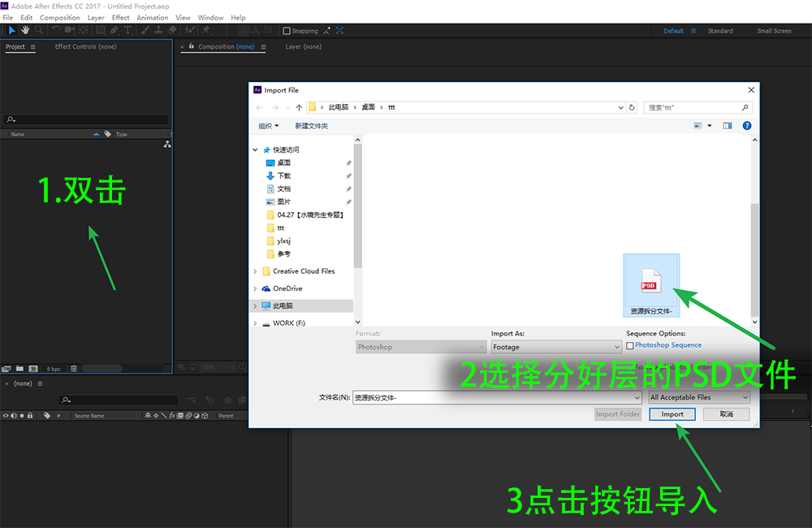The height and width of the screenshot is (528, 812).
Task: Enable the Snapping checkbox
Action: (287, 31)
